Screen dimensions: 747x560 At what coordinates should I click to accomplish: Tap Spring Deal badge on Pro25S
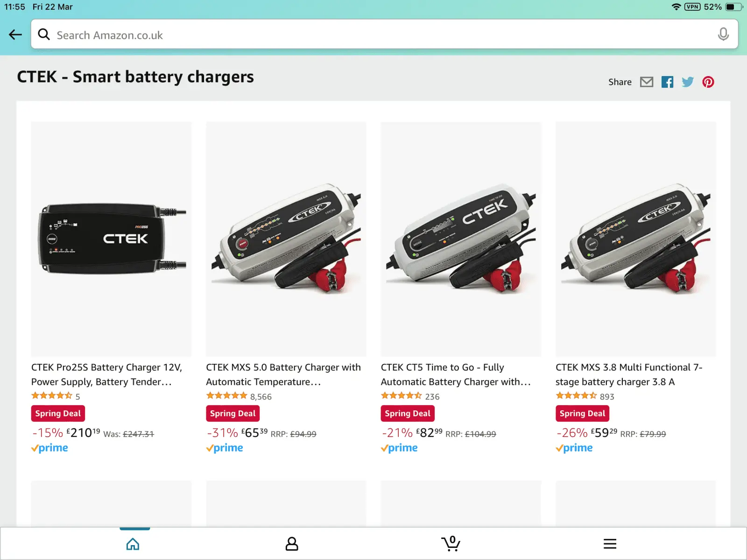(x=58, y=413)
